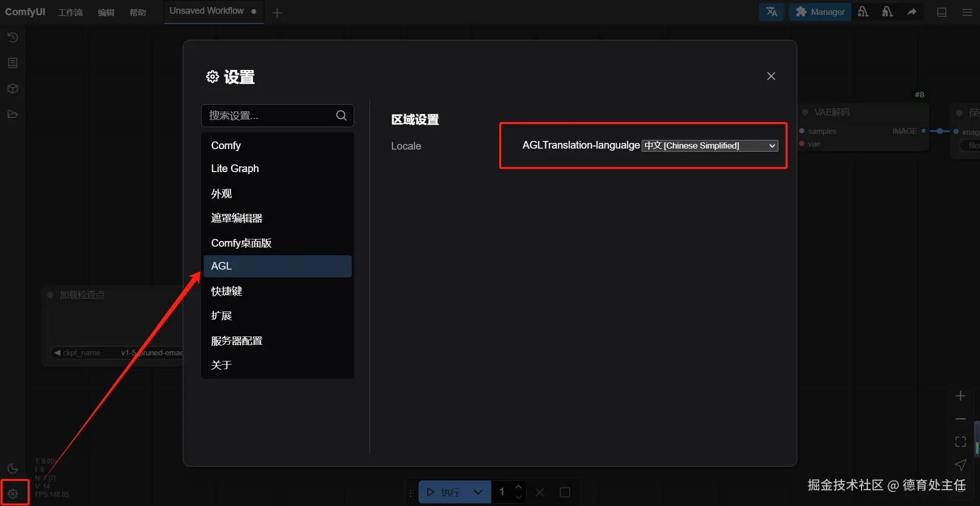Click the second free cache icon beside Manager
Screen dimensions: 980x506
[x=888, y=12]
